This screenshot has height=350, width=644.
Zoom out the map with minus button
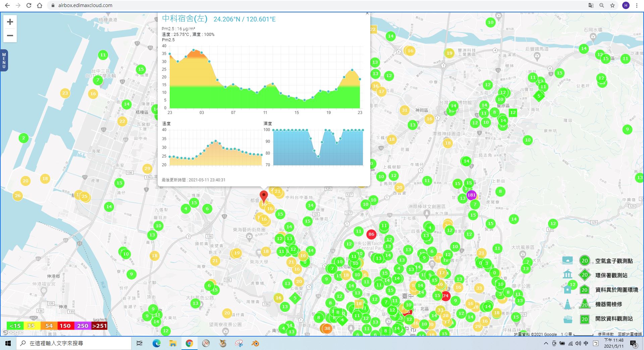pos(10,36)
